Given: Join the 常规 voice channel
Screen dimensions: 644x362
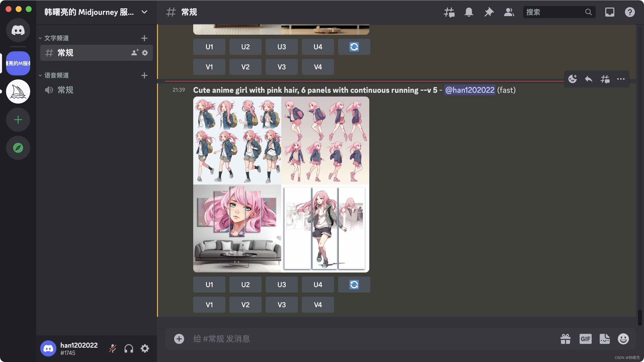Looking at the screenshot, I should coord(65,90).
